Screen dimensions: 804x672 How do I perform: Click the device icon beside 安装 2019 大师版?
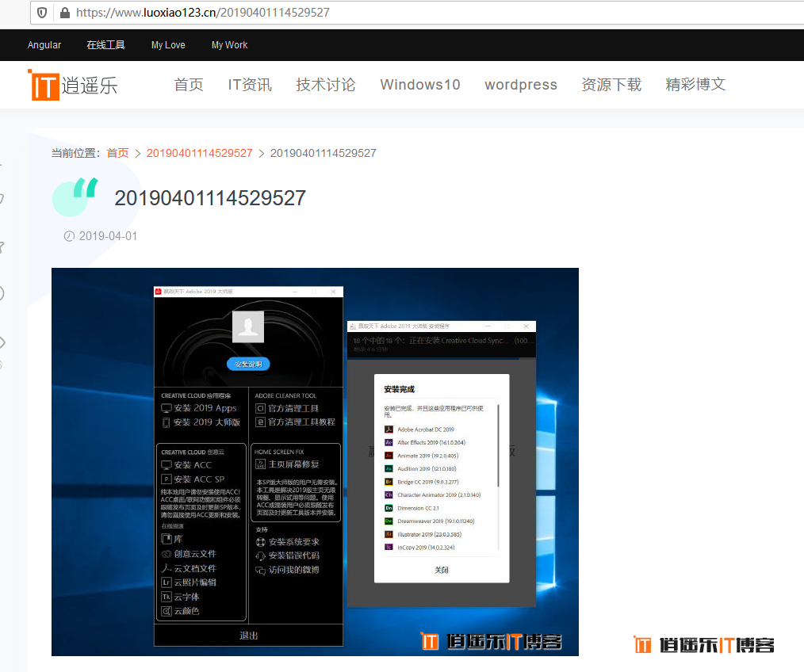(167, 422)
